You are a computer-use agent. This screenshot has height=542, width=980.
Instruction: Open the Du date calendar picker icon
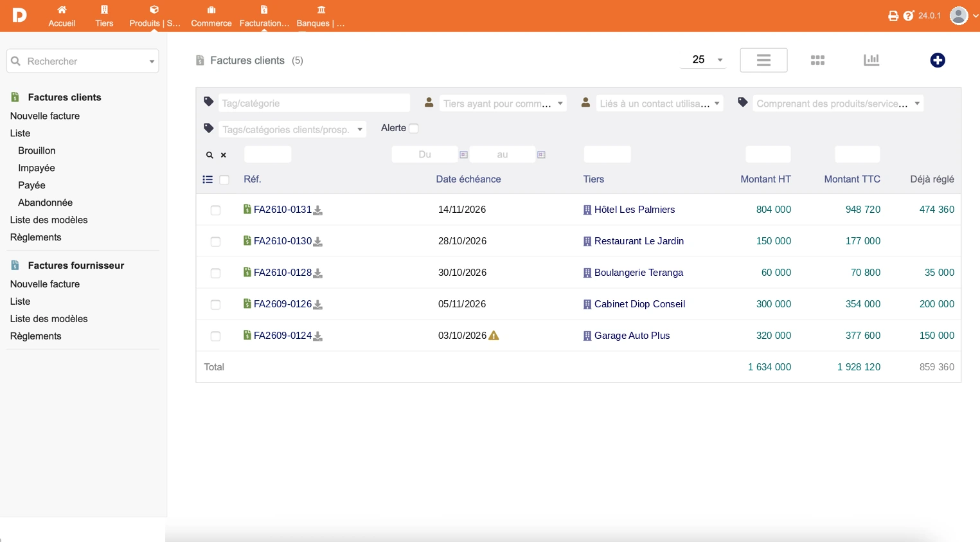point(463,155)
